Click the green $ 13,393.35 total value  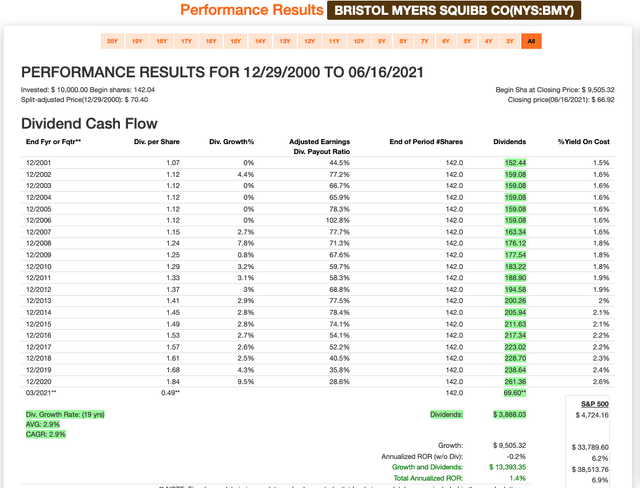click(x=508, y=467)
